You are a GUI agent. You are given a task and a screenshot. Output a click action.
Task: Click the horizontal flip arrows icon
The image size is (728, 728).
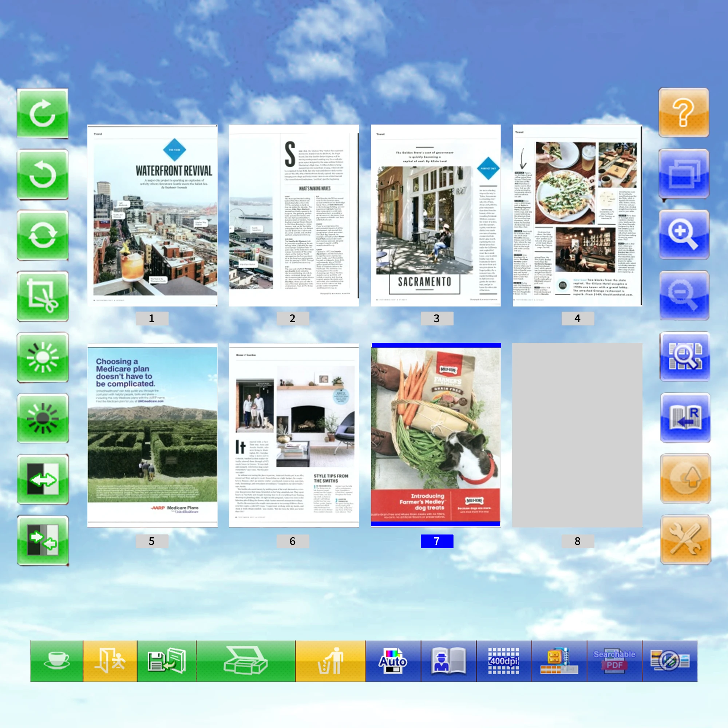(43, 479)
